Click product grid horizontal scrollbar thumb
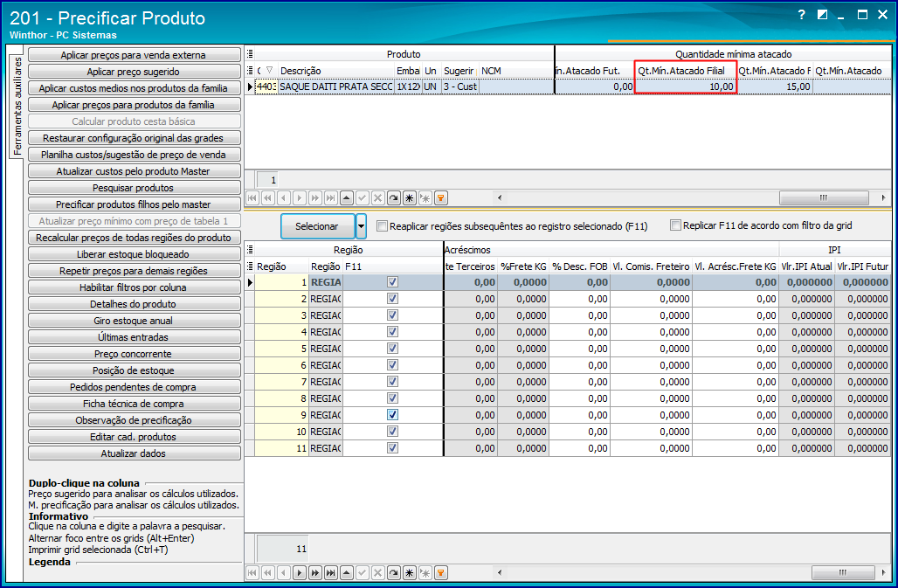The height and width of the screenshot is (588, 898). (x=823, y=198)
